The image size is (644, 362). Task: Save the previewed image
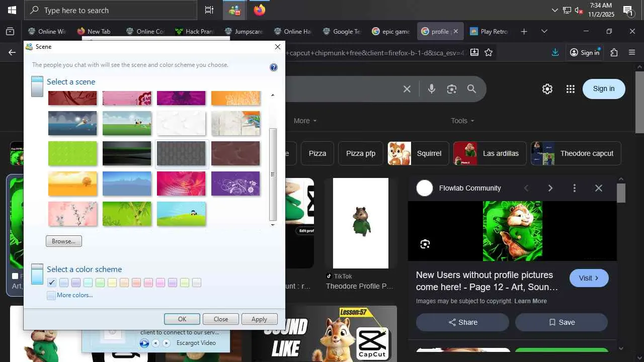(561, 322)
